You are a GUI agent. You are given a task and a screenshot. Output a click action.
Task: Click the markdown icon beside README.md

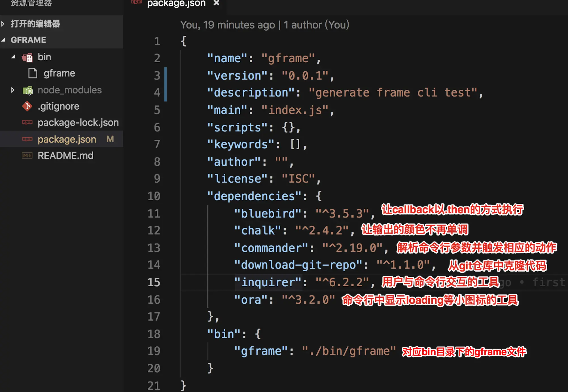[27, 155]
